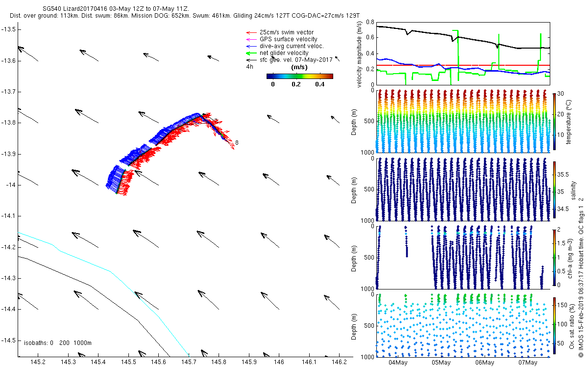
Task: Click longitude tick '146.2' on the map axis
Action: (340, 362)
